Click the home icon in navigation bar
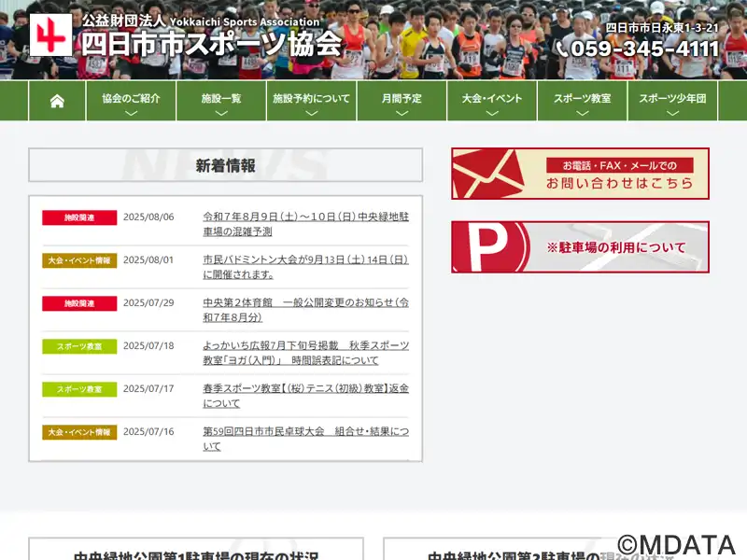The height and width of the screenshot is (560, 747). pyautogui.click(x=57, y=101)
